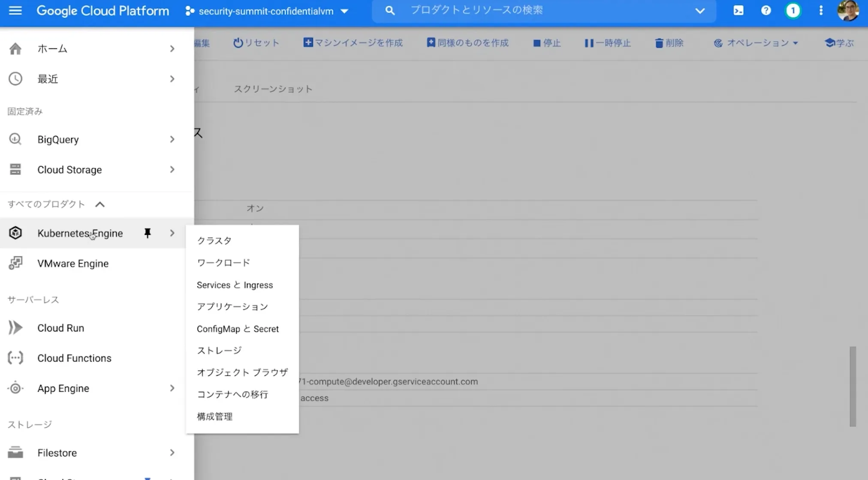The image size is (868, 480).
Task: Click the App Engine icon
Action: click(x=15, y=388)
